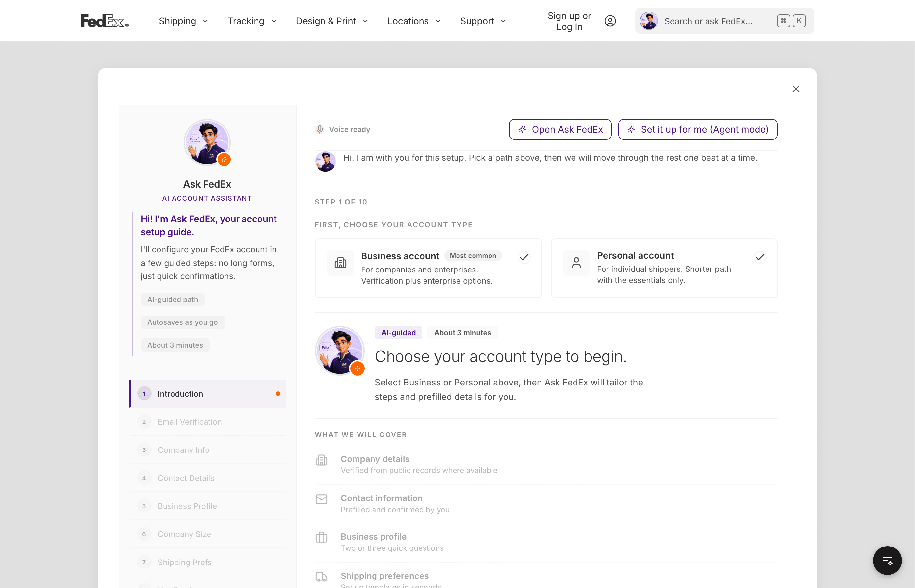Expand the Shipping menu chevron
Viewport: 915px width, 588px height.
click(205, 21)
